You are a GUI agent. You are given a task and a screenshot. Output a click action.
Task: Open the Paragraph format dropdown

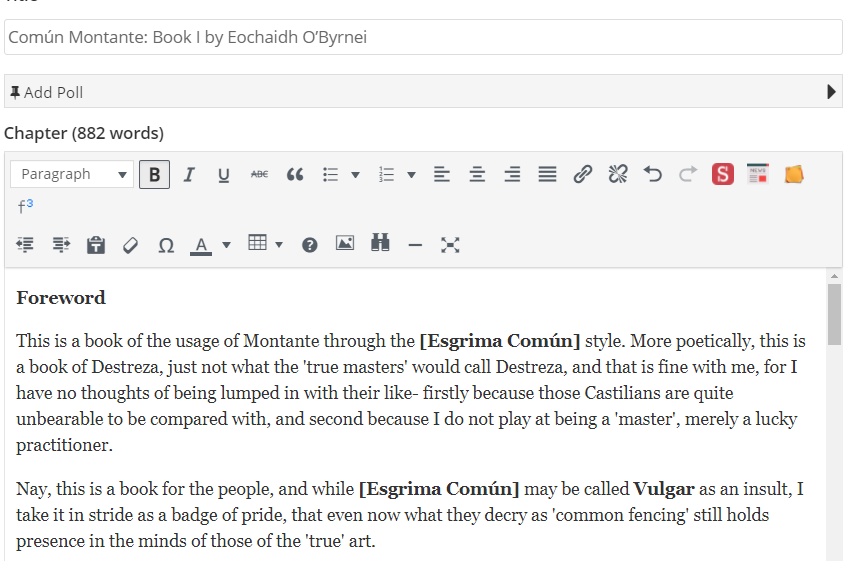[72, 174]
